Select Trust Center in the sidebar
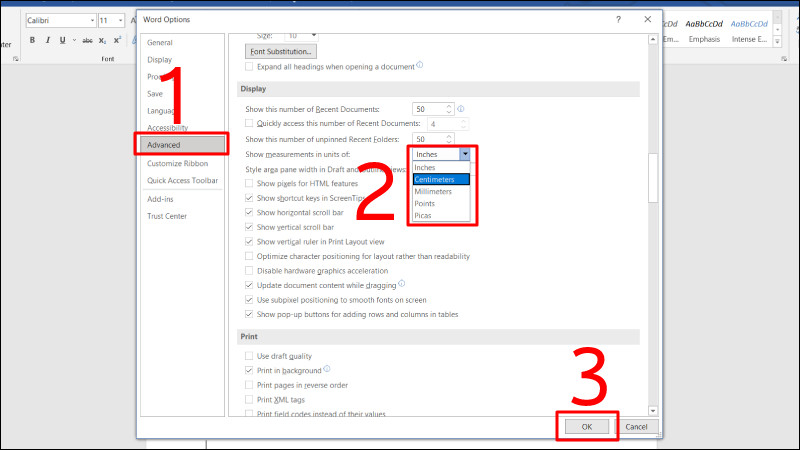The image size is (800, 450). 167,215
